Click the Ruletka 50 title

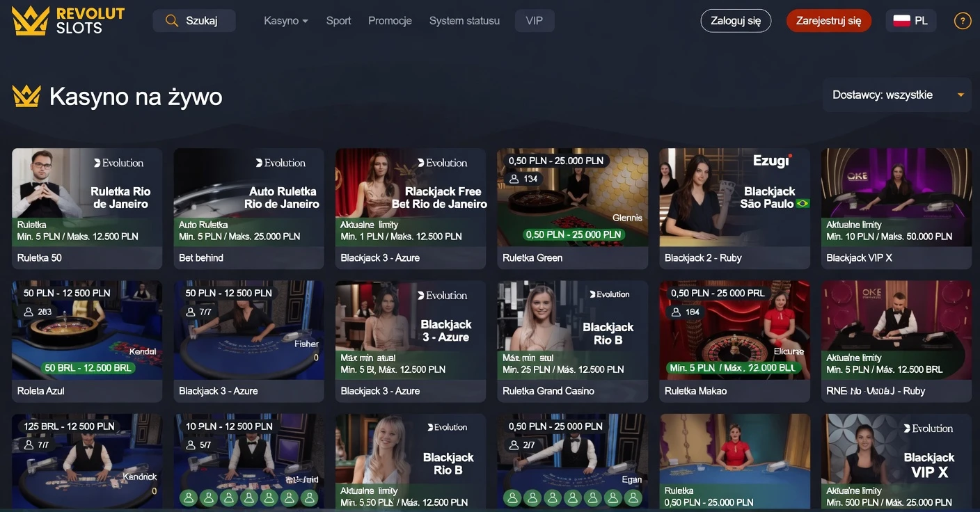[40, 258]
